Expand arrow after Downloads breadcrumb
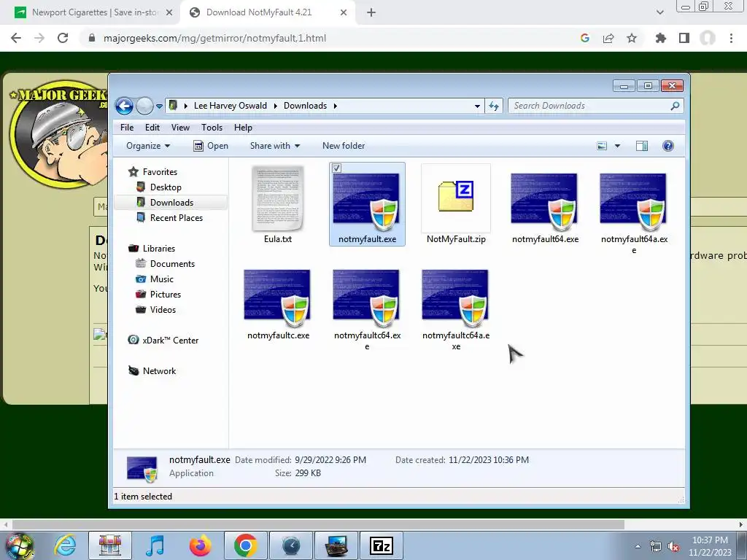 tap(336, 106)
